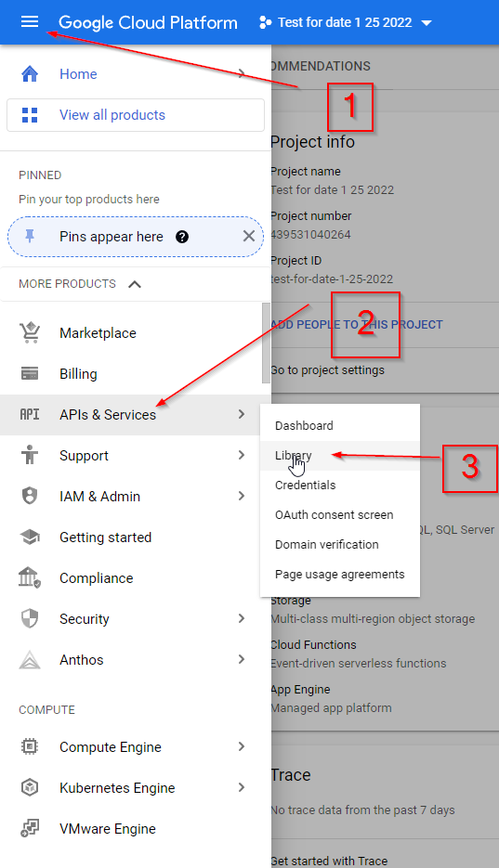Image resolution: width=499 pixels, height=868 pixels.
Task: Click the project number 439531040264
Action: [311, 234]
